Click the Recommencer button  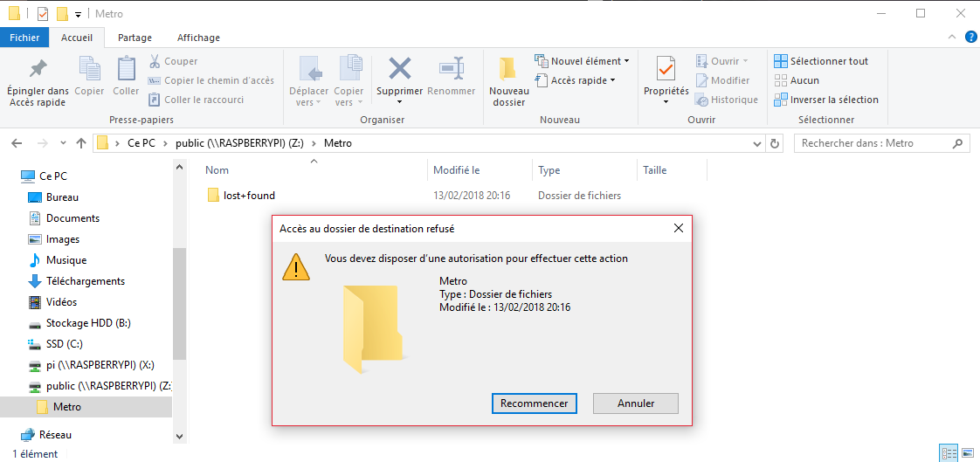click(534, 403)
